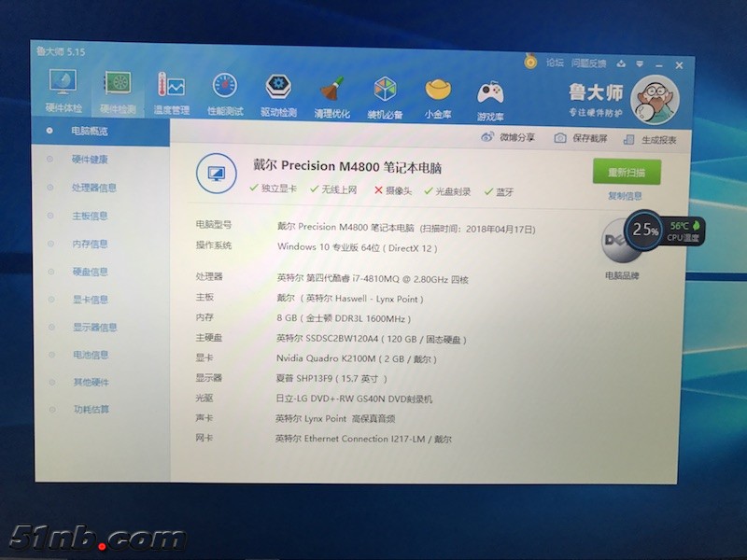Screen dimensions: 747x560
Task: Click 微博分享 to share on Weibo
Action: [509, 138]
